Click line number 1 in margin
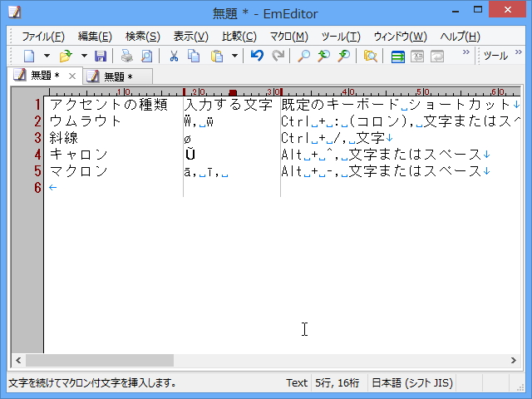532x399 pixels. [x=37, y=104]
